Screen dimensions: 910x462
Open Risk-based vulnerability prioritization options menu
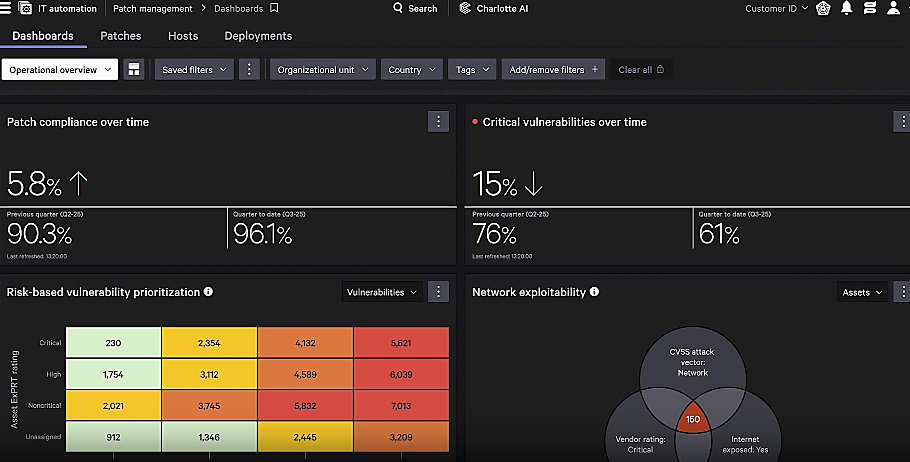click(x=438, y=292)
